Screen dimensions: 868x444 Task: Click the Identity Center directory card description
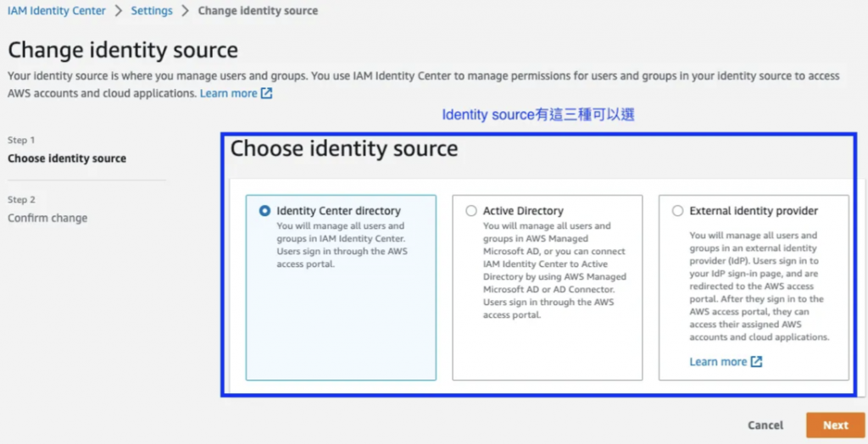[x=342, y=245]
